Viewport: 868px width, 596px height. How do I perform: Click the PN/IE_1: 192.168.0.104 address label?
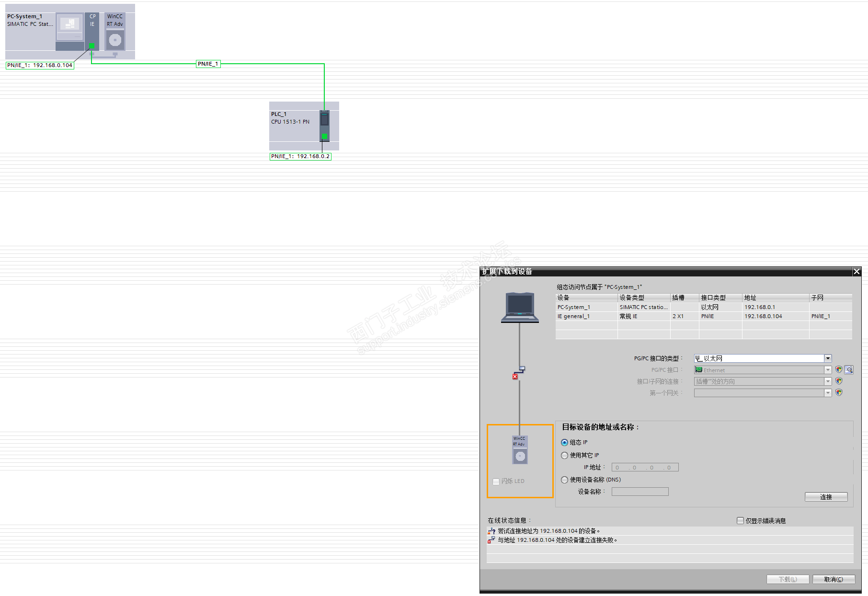(x=40, y=65)
